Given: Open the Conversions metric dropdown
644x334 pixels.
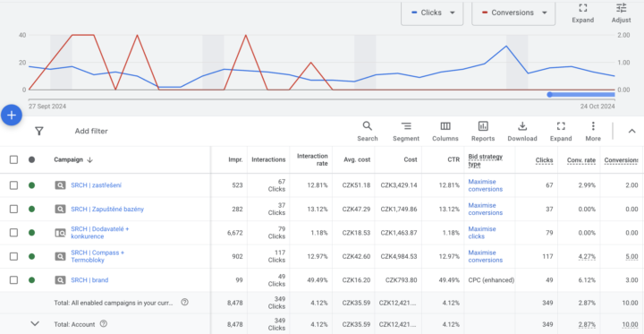Looking at the screenshot, I should [513, 13].
